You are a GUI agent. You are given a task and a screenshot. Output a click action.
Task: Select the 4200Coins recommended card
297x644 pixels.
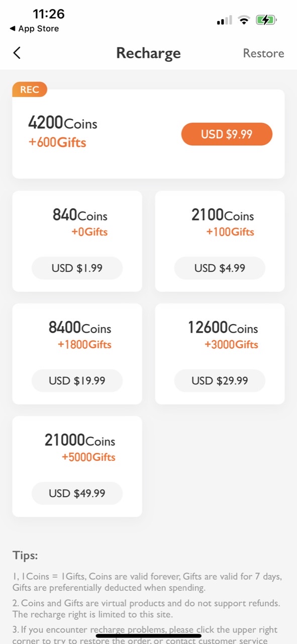click(x=148, y=134)
